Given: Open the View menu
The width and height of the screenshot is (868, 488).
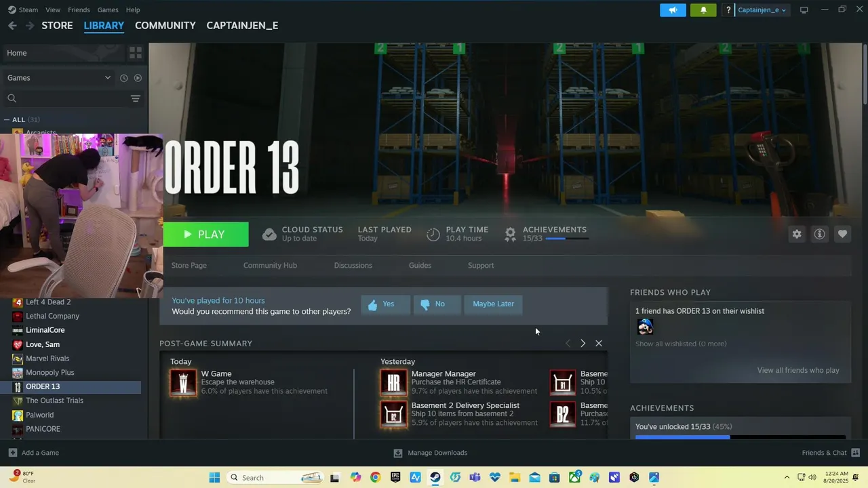Looking at the screenshot, I should 53,10.
